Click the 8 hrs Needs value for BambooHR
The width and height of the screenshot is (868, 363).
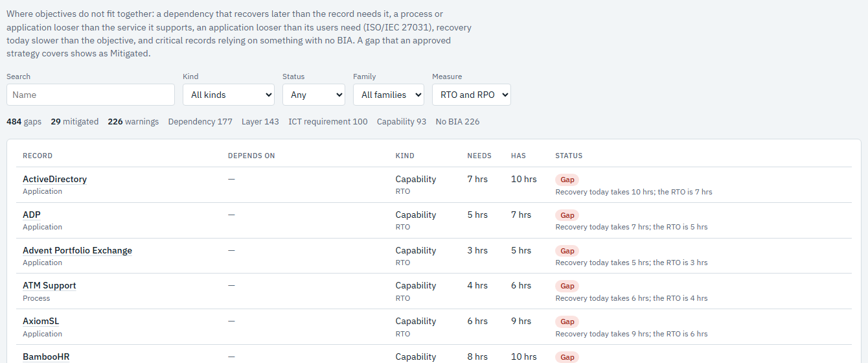[x=477, y=357]
